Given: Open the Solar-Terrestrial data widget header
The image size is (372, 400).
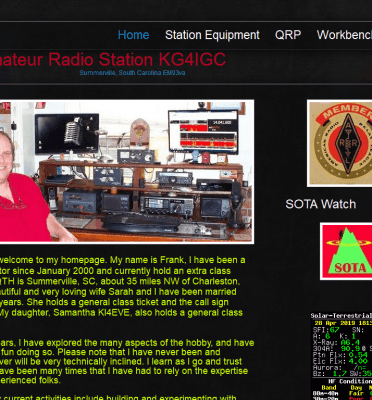Looking at the screenshot, I should pos(341,316).
